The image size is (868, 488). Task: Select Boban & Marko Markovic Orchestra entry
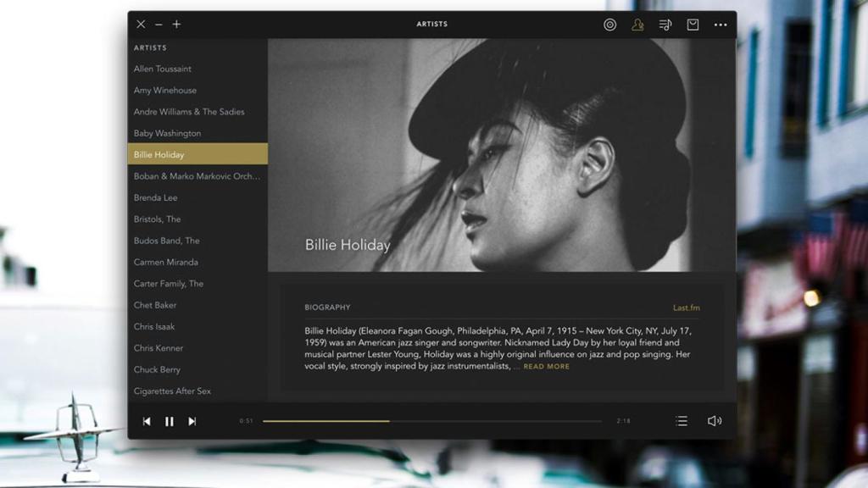[197, 176]
